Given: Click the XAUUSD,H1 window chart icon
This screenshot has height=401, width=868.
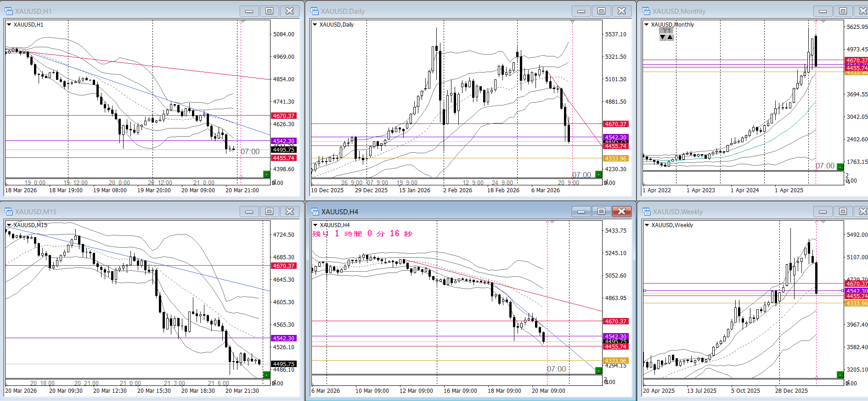Looking at the screenshot, I should 9,11.
